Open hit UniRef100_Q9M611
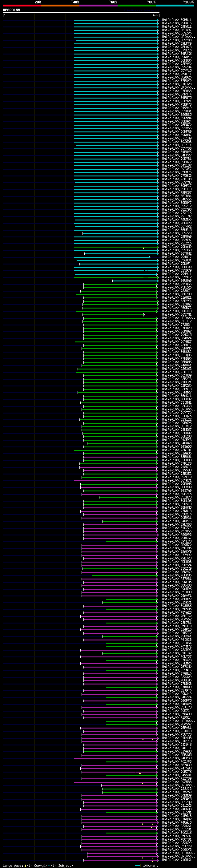The height and width of the screenshot is (868, 197). pos(176,26)
